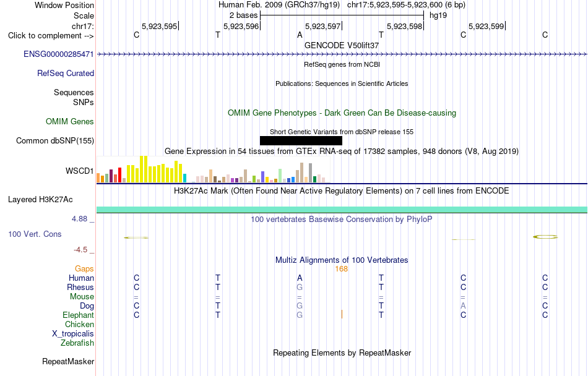Click the 2 bases scale bar
The height and width of the screenshot is (376, 588).
(x=342, y=15)
